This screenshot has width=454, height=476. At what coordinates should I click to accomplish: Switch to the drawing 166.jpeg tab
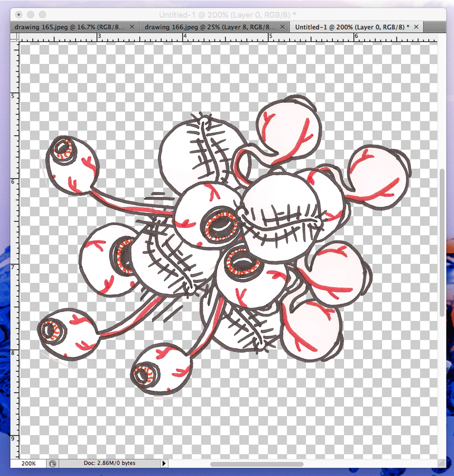[210, 27]
